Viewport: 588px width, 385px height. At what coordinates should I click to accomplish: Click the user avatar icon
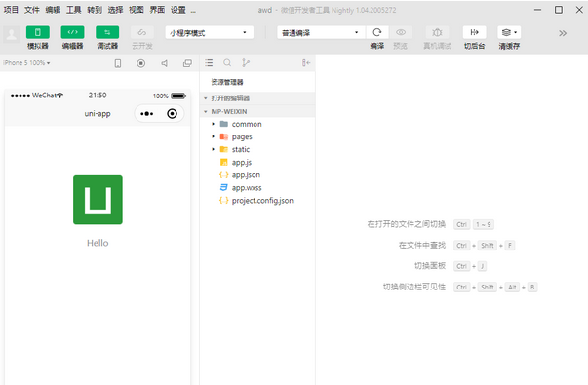click(12, 34)
